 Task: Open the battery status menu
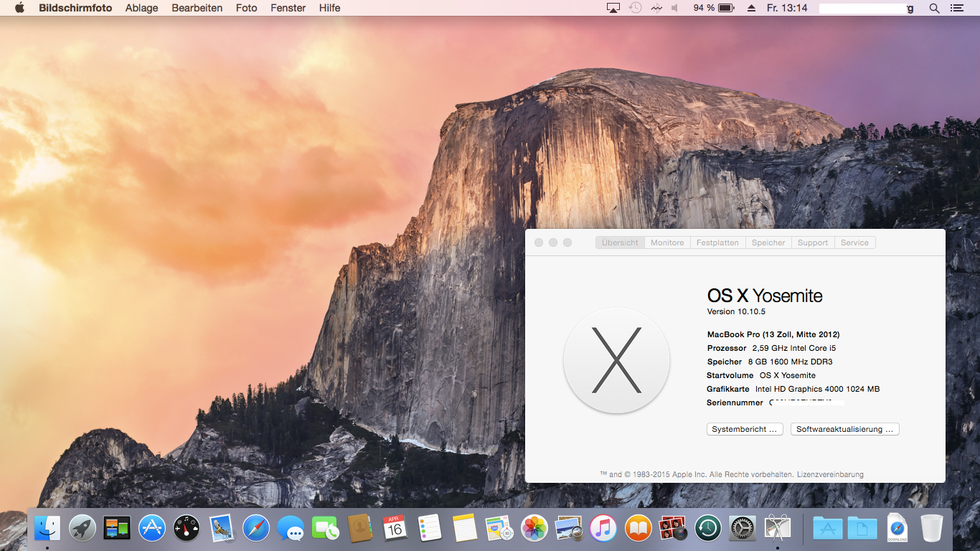tap(726, 8)
